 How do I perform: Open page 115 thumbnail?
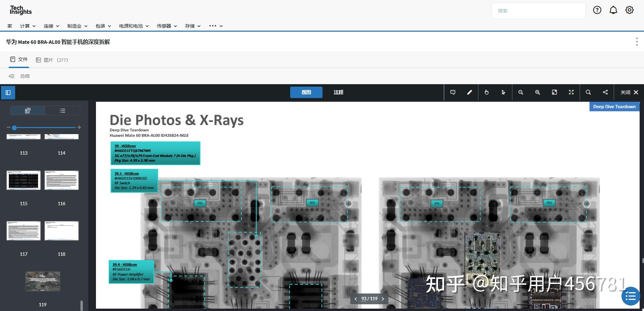[24, 180]
